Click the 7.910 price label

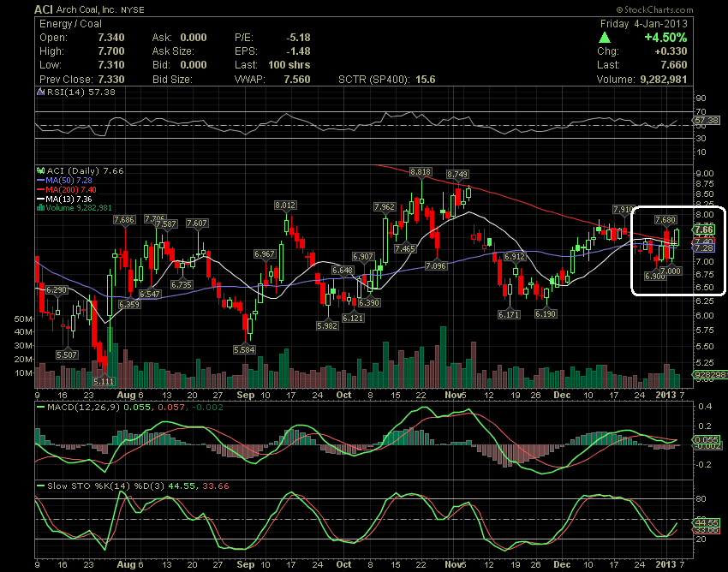pyautogui.click(x=623, y=210)
